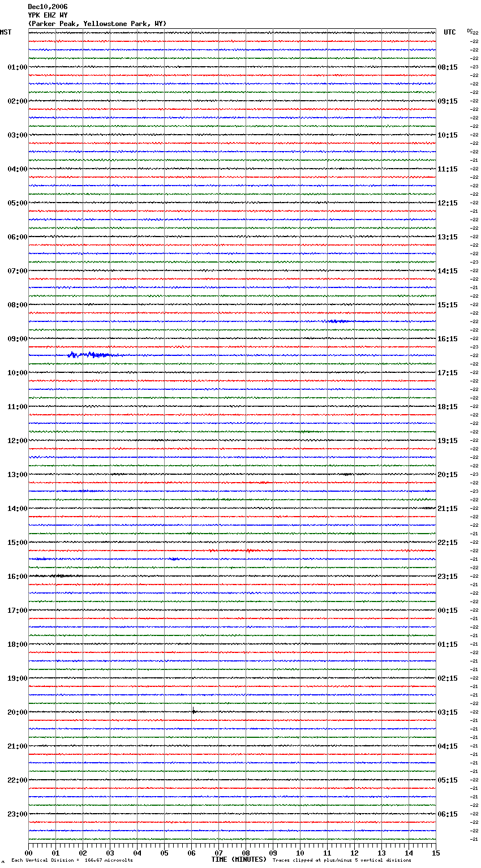Click the '12:15' UTC time label
481x868 pixels.
[x=448, y=203]
